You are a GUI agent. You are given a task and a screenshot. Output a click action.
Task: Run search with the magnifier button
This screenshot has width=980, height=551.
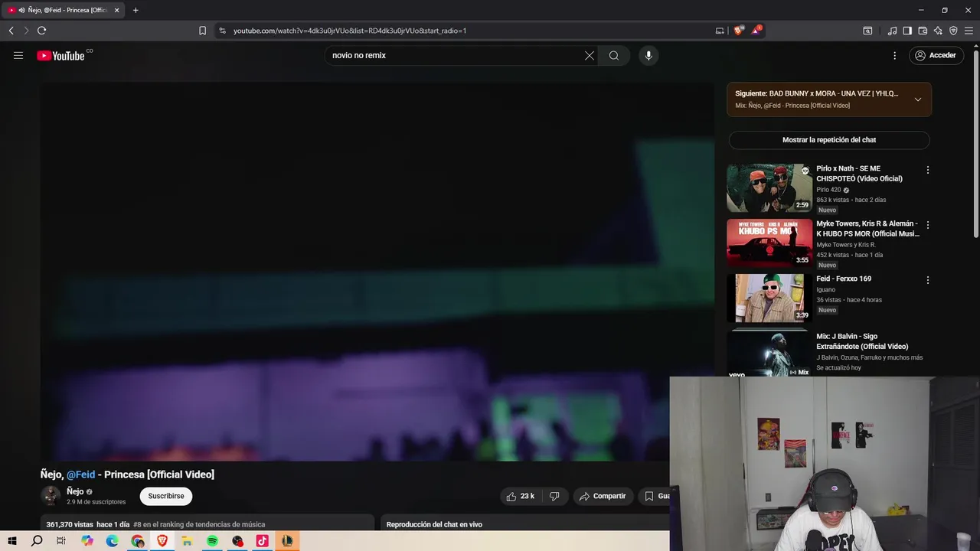614,55
